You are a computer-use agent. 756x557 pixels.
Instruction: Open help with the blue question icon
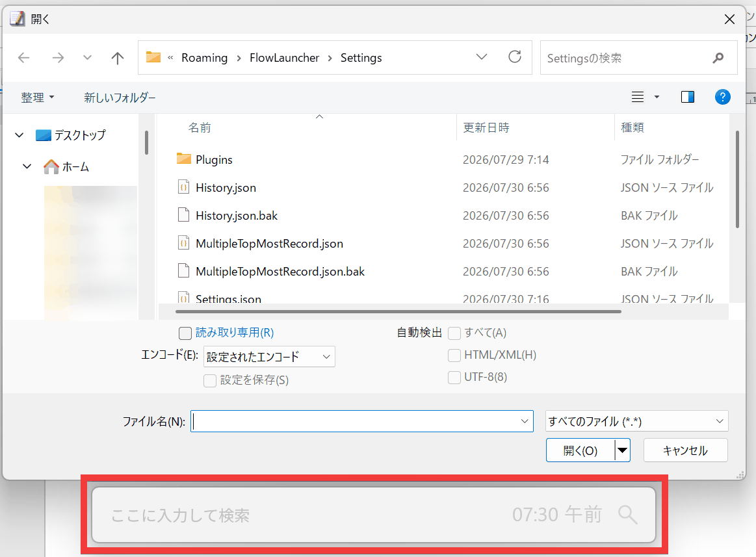[722, 97]
